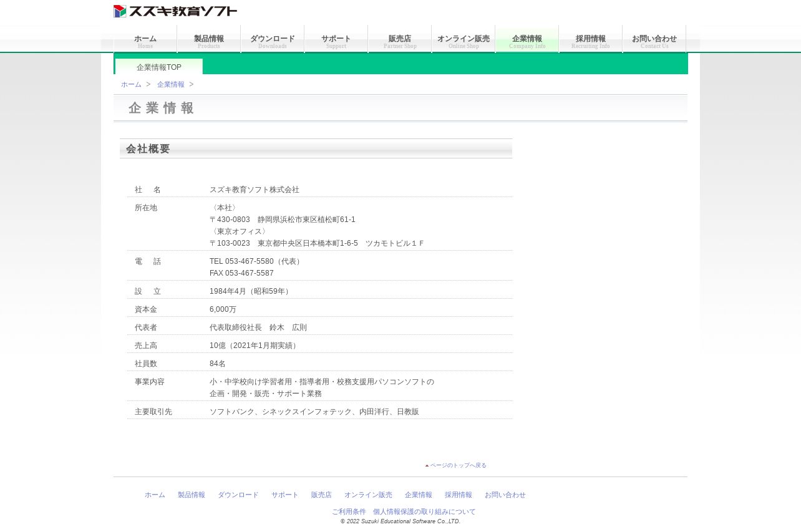This screenshot has width=801, height=532.
Task: Click the 社員数 row label
Action: pyautogui.click(x=146, y=364)
